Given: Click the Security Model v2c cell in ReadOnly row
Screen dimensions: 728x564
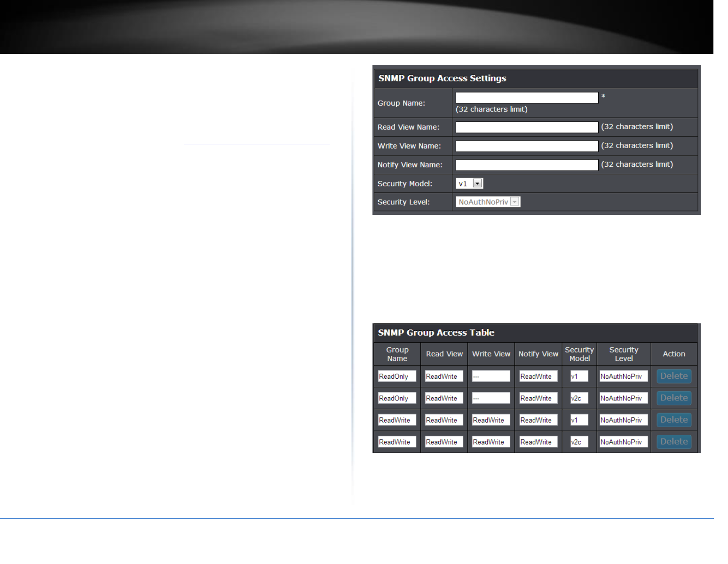Looking at the screenshot, I should (x=579, y=398).
